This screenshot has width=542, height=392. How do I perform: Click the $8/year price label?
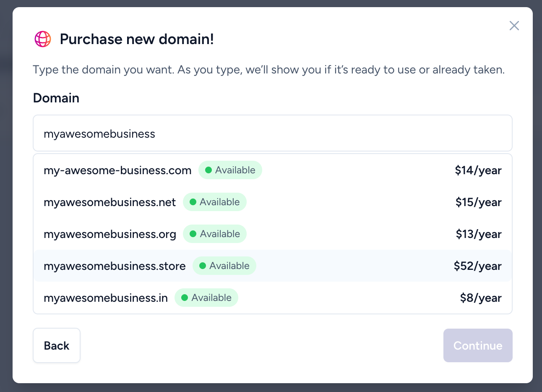[481, 298]
